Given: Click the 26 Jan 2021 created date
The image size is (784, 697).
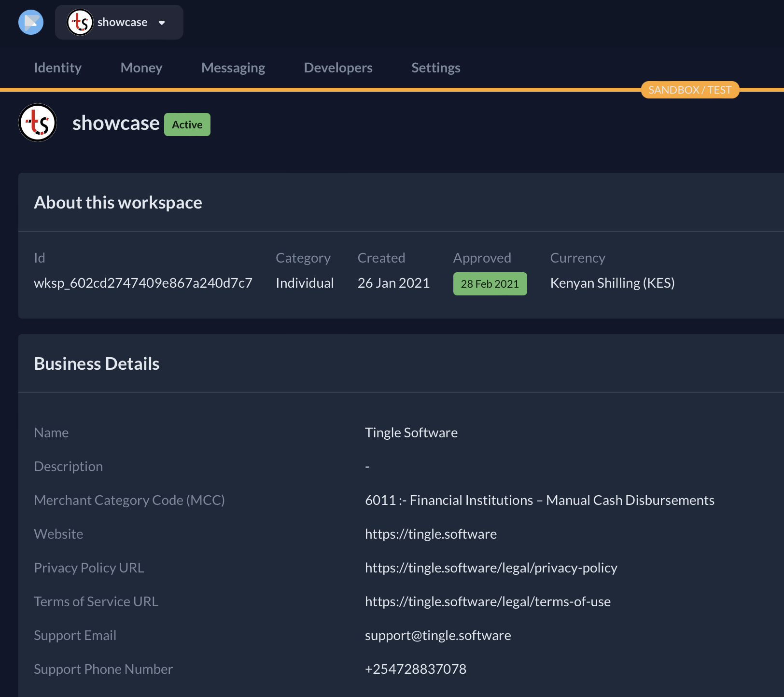Looking at the screenshot, I should point(393,283).
